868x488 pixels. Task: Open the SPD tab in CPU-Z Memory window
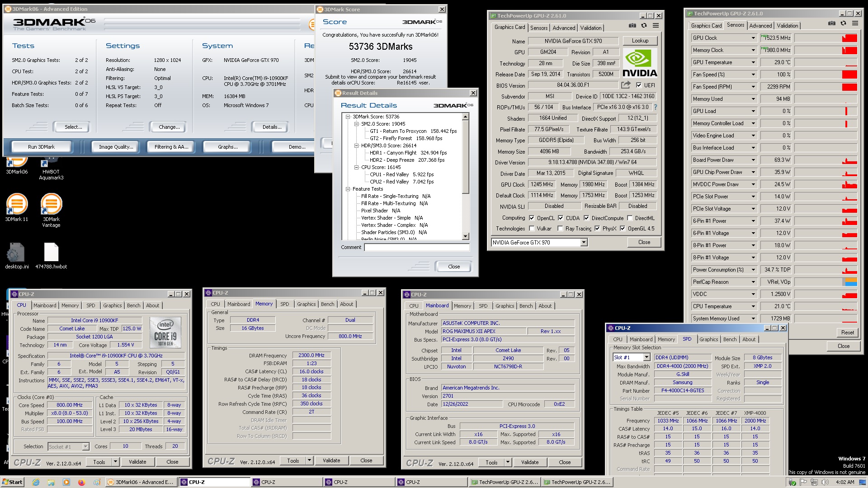click(x=284, y=304)
